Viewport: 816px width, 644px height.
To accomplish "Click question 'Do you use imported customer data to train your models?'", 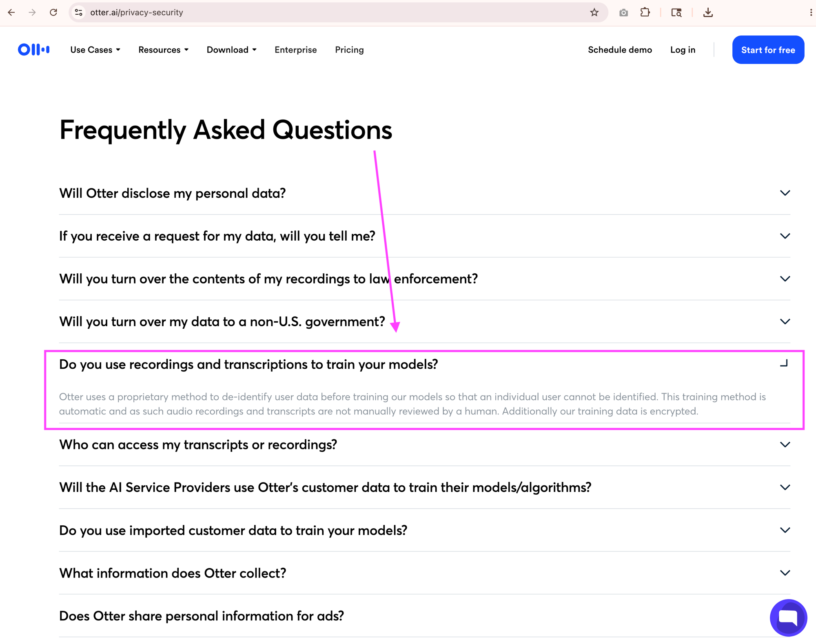I will (x=233, y=530).
